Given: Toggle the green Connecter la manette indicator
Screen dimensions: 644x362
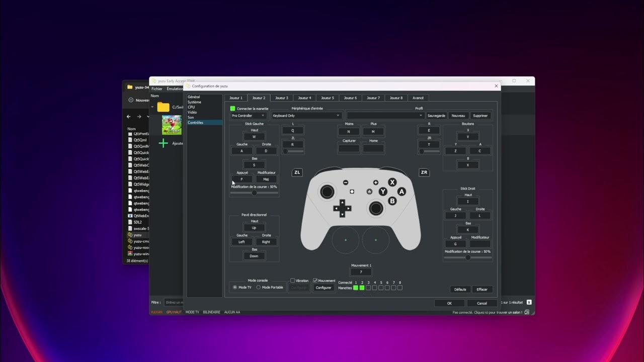Looking at the screenshot, I should point(232,109).
